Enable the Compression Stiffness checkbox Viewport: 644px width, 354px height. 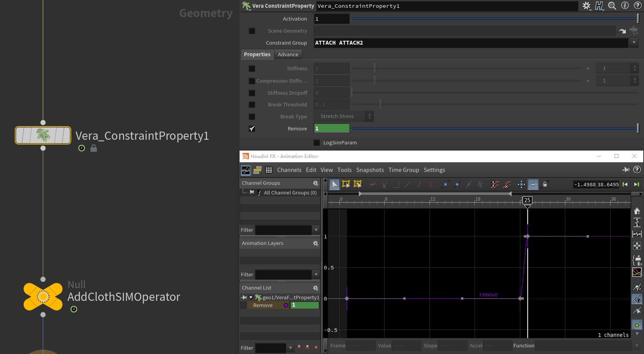(x=252, y=81)
